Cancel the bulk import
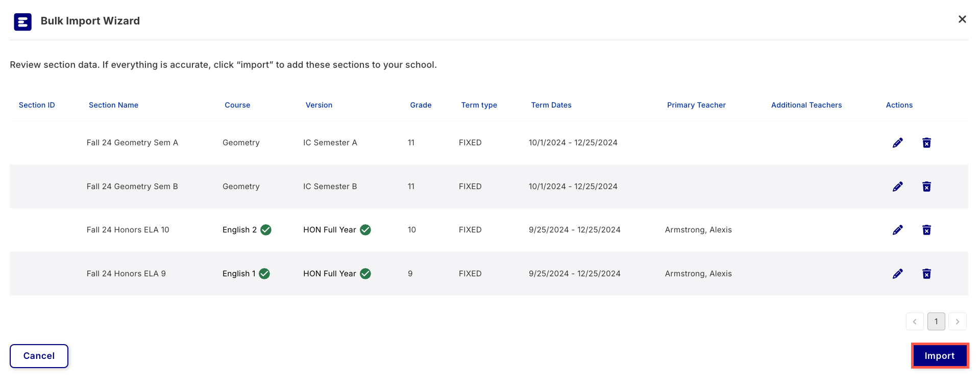The height and width of the screenshot is (390, 980). click(x=39, y=356)
